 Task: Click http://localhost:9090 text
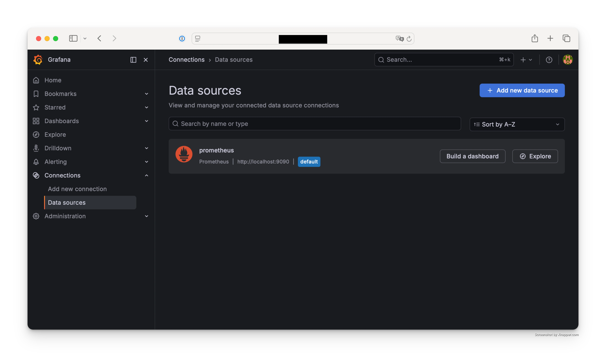point(263,162)
